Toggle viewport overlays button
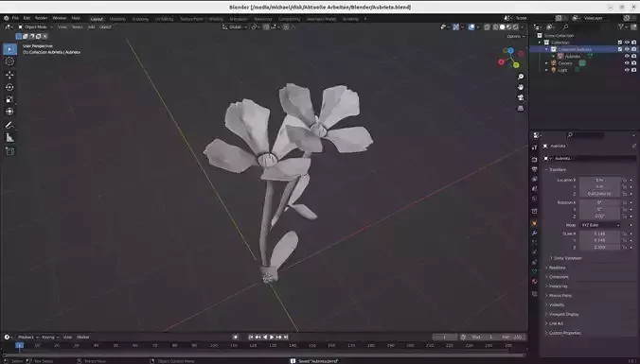 471,26
